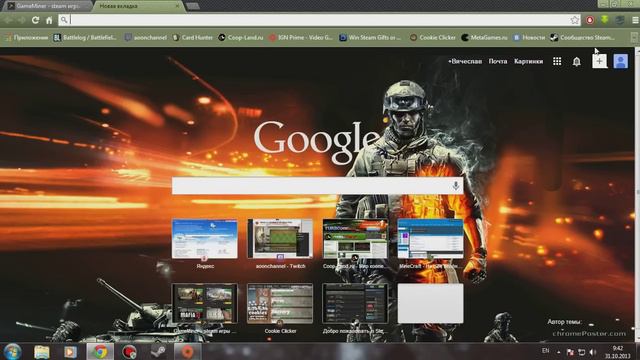Open Картинки images link
Screen dimensions: 640x360
pos(529,61)
